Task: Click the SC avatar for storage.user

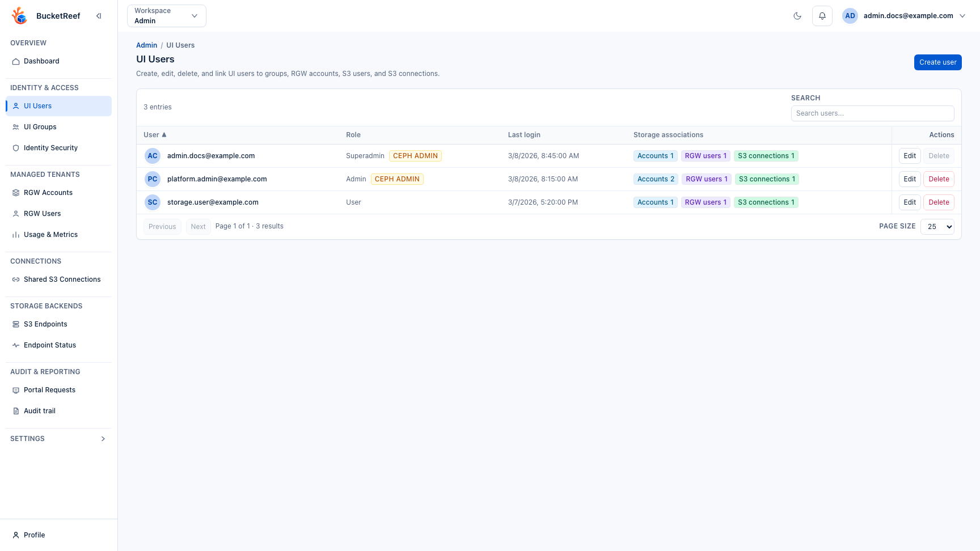Action: (x=153, y=202)
